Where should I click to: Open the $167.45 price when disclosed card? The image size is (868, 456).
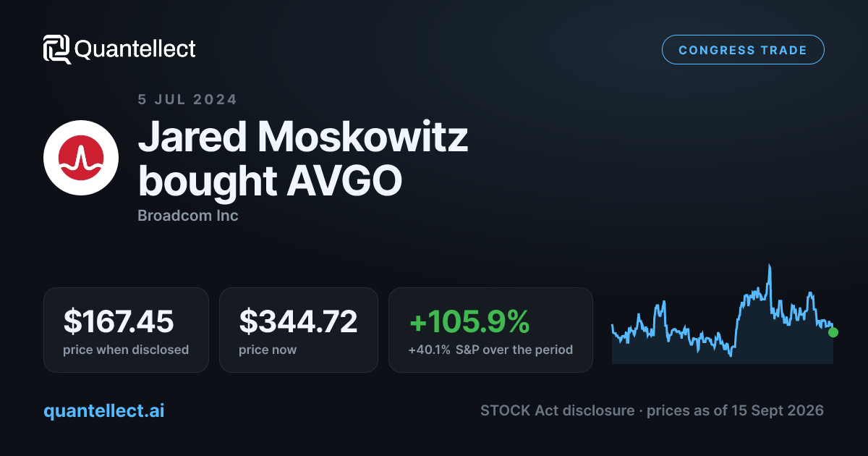pyautogui.click(x=126, y=330)
